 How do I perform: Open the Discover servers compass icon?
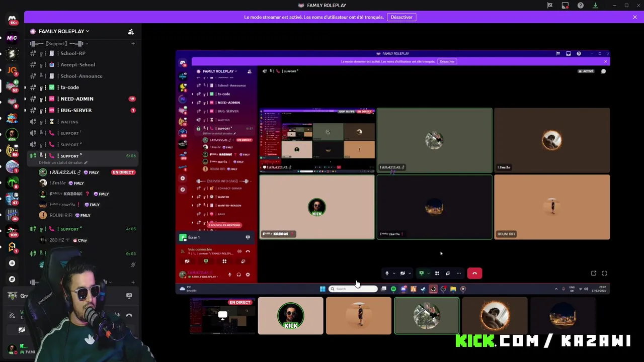tap(12, 279)
